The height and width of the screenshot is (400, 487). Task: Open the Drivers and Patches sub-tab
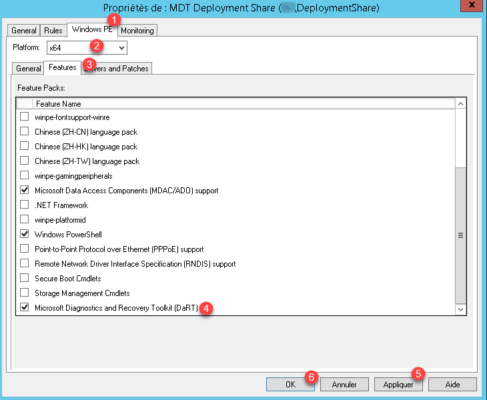point(117,68)
